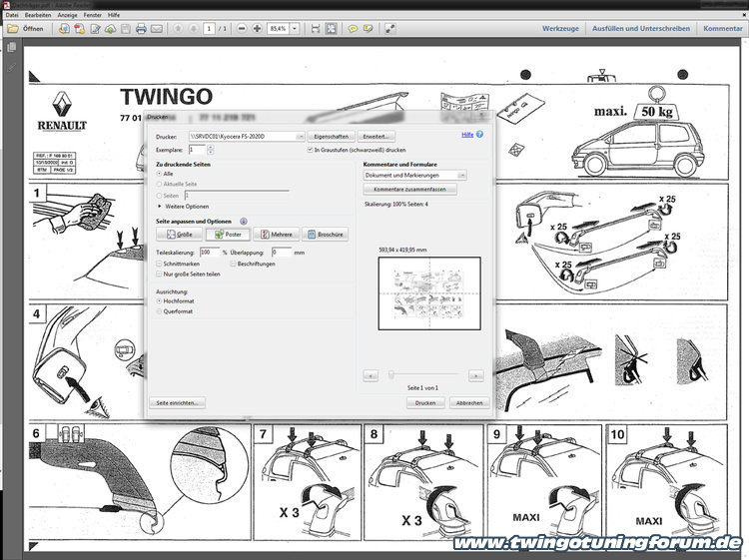Switch to the Werkzeuge panel tab
This screenshot has height=560, width=749.
[560, 29]
